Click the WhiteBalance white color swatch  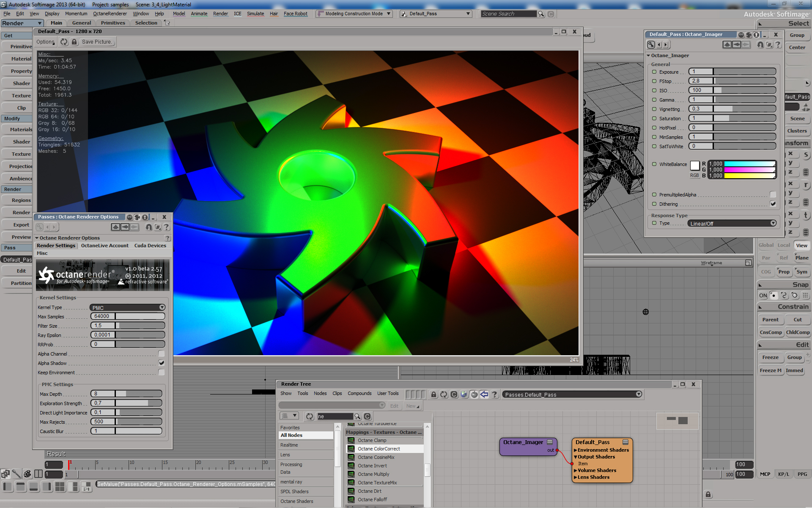695,166
